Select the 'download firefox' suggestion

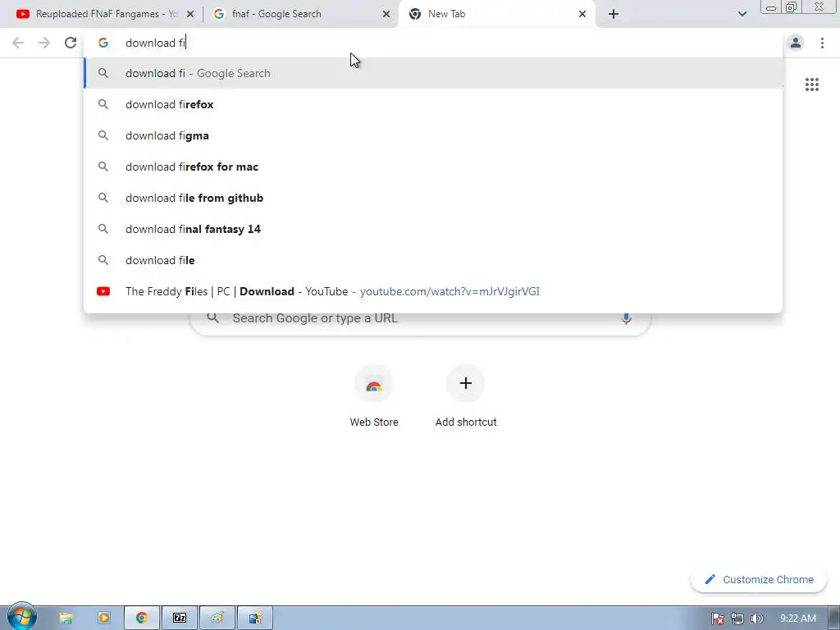tap(433, 104)
